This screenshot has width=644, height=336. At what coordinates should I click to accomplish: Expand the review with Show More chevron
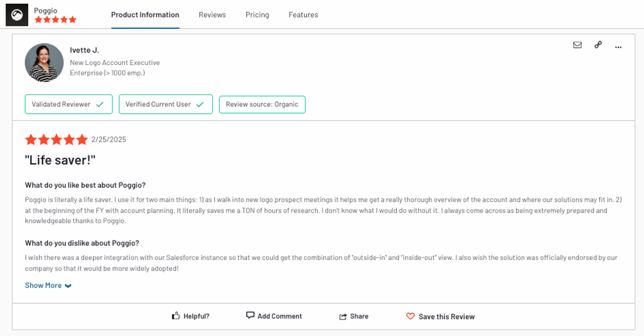68,285
